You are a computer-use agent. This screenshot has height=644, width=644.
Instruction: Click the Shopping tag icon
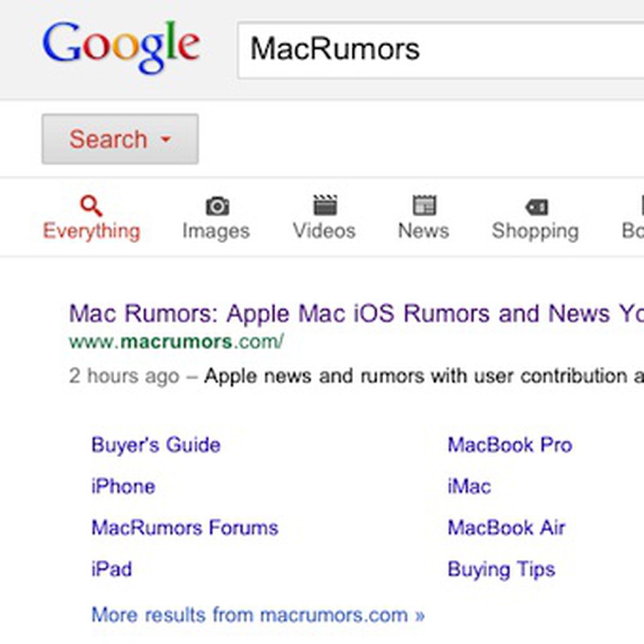(x=536, y=206)
